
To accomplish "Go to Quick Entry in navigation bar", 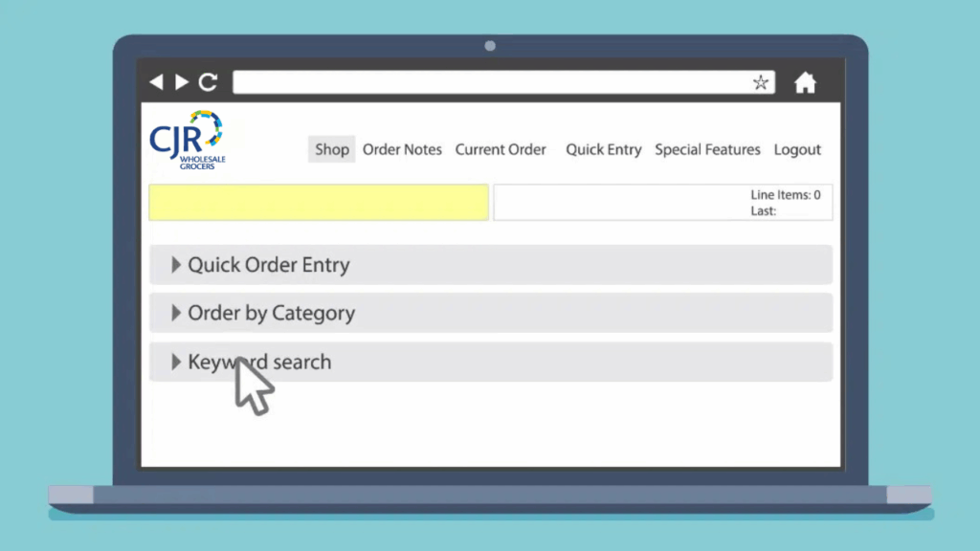I will pos(603,149).
